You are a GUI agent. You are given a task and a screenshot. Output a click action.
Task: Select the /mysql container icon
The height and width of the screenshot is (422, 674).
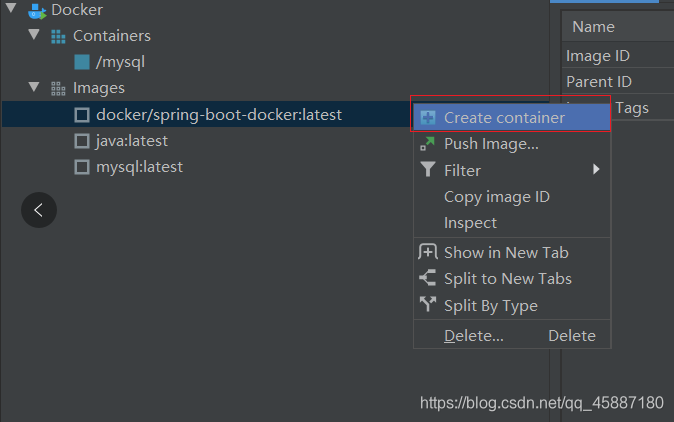pyautogui.click(x=82, y=62)
